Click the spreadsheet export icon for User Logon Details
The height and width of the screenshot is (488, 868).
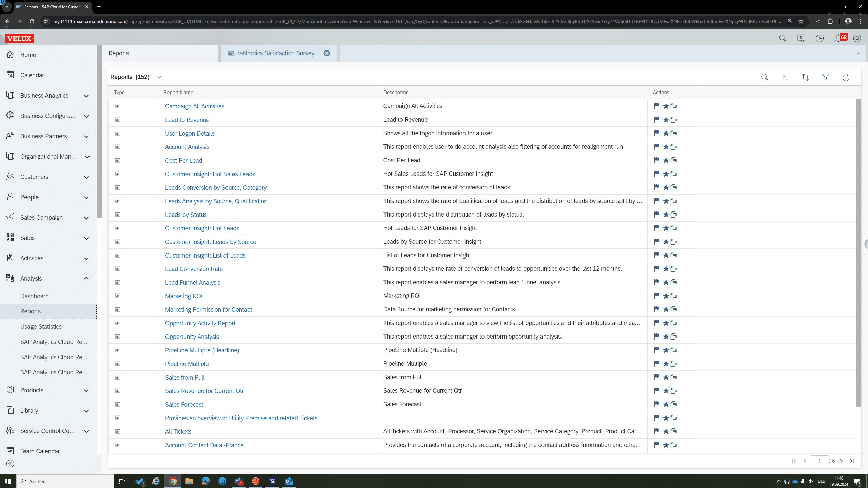[x=674, y=133]
